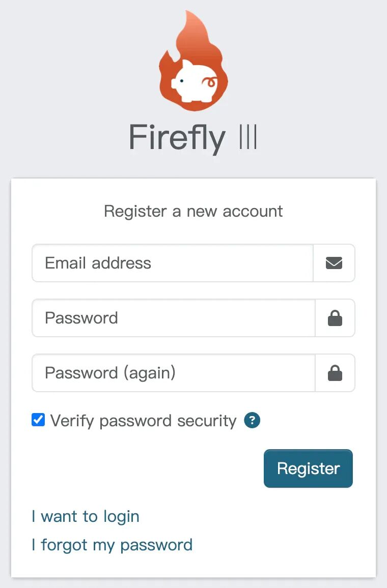387x588 pixels.
Task: Click the piggy bank's curly tail
Action: point(210,81)
